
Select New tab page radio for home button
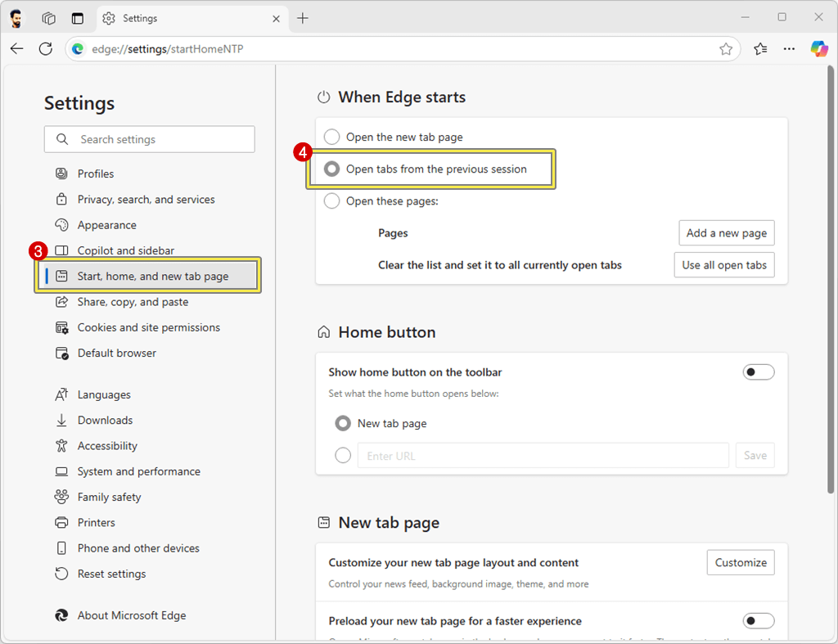(343, 423)
